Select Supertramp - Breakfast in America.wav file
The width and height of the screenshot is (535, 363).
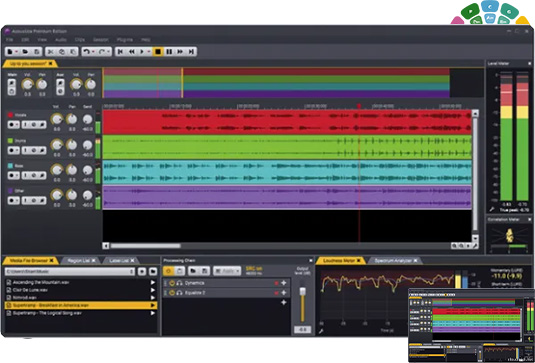(x=81, y=305)
